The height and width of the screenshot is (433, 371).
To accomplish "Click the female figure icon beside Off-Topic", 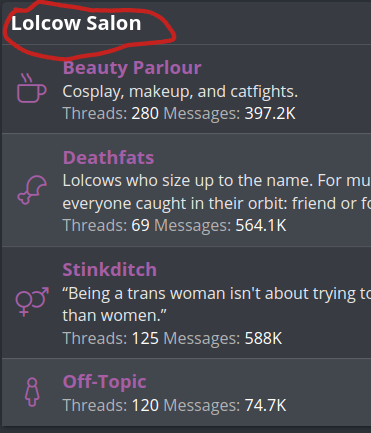I will coord(32,392).
